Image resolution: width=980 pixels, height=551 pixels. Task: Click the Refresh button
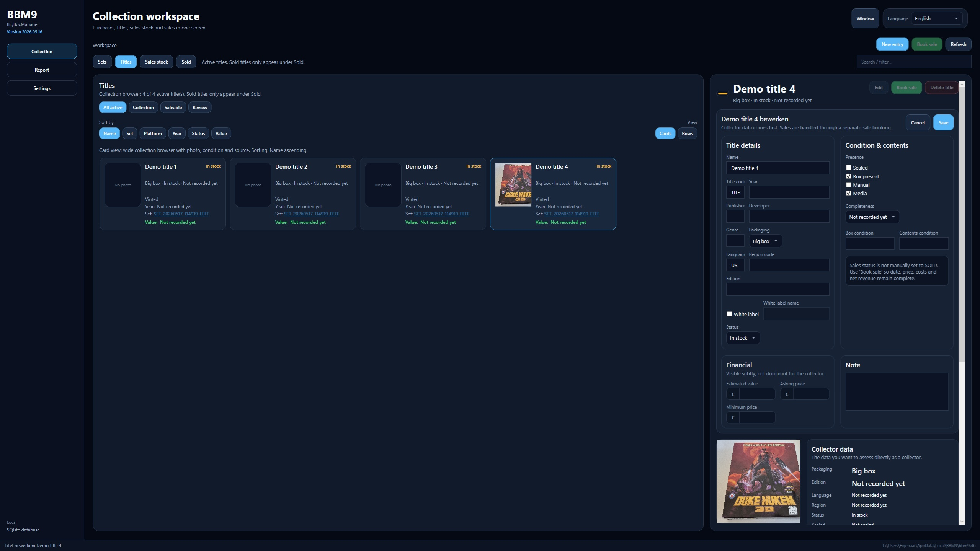tap(958, 44)
